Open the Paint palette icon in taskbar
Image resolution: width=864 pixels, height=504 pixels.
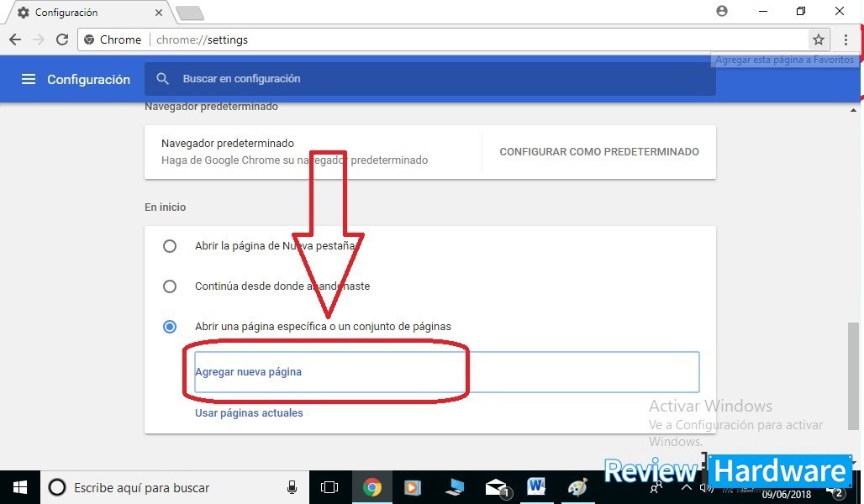tap(577, 487)
